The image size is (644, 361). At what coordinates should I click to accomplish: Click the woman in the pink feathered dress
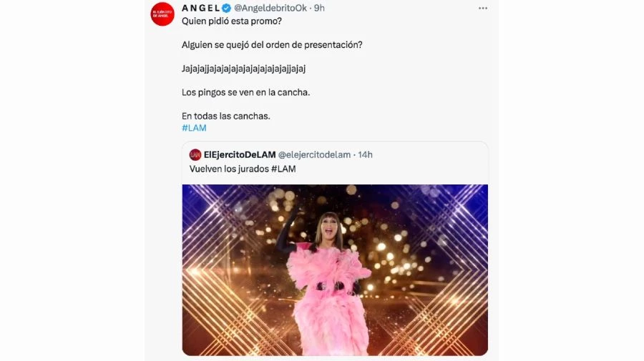pyautogui.click(x=328, y=279)
